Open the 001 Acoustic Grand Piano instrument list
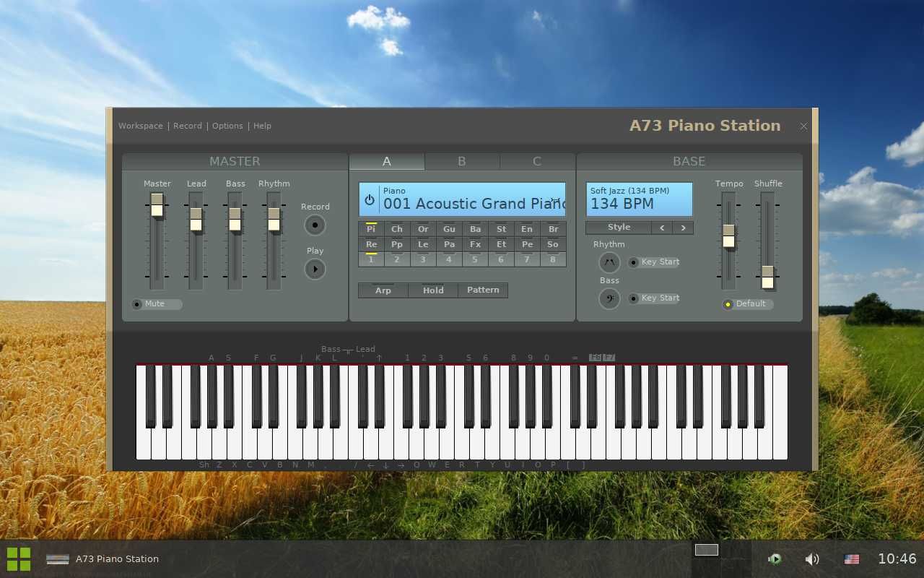The width and height of the screenshot is (924, 578). [473, 204]
